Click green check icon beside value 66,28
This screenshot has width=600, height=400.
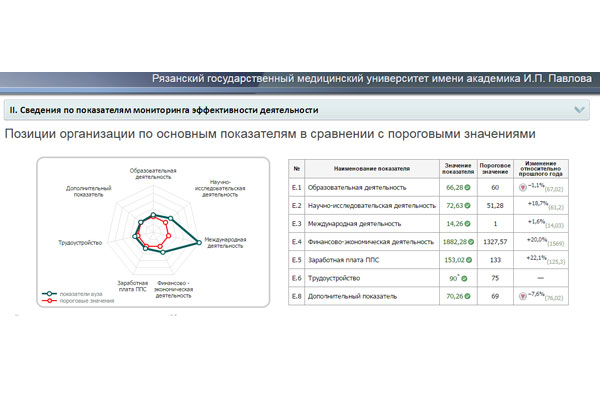tap(468, 187)
